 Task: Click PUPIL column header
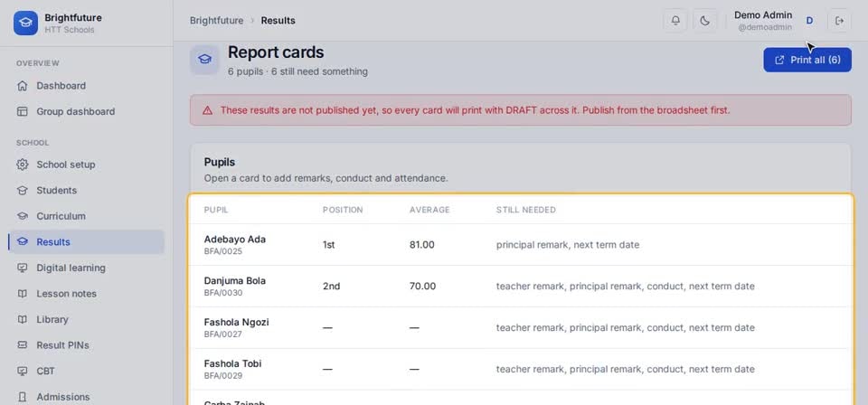(216, 210)
